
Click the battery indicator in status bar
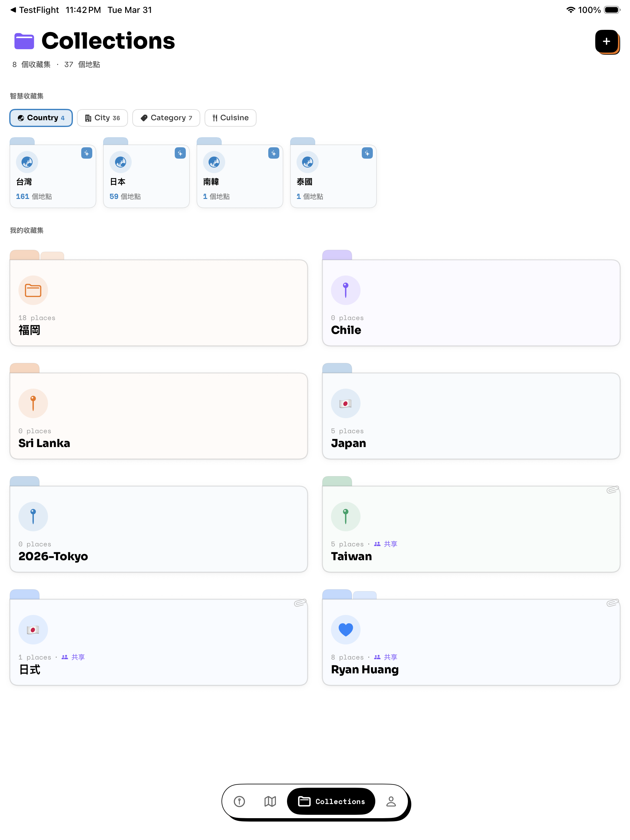pos(612,10)
